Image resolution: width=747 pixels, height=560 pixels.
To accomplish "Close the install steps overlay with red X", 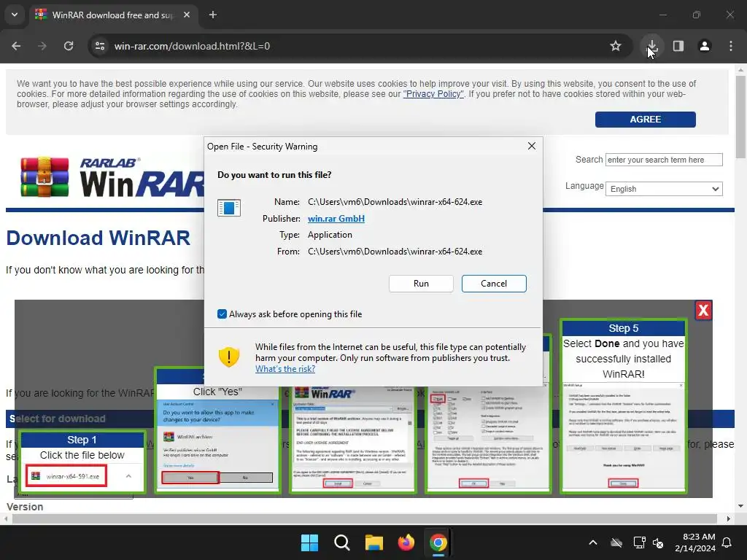I will 703,311.
